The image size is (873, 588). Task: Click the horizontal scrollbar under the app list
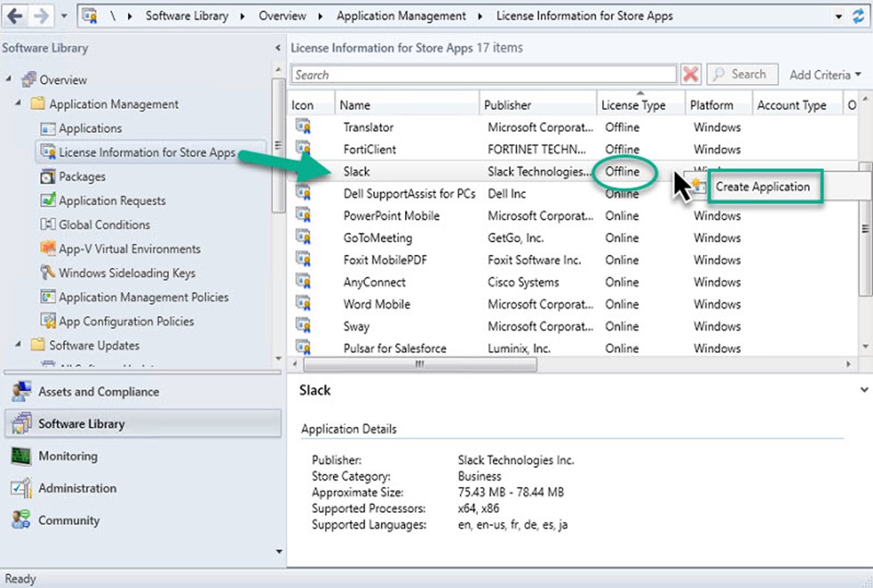point(420,364)
